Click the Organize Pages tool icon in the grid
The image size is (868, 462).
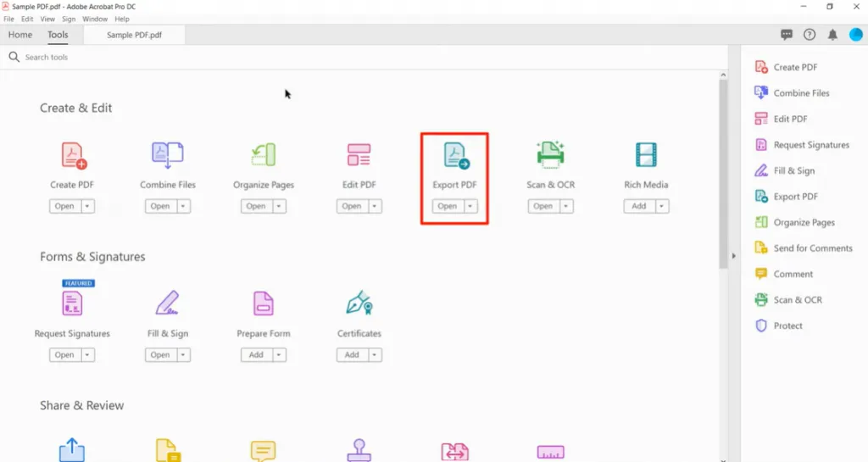[x=264, y=155]
